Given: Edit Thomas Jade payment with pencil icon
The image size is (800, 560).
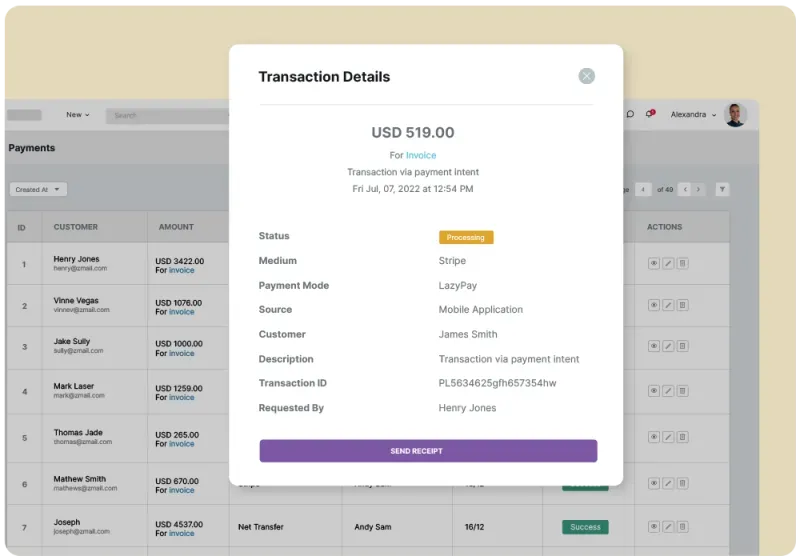Looking at the screenshot, I should 668,437.
